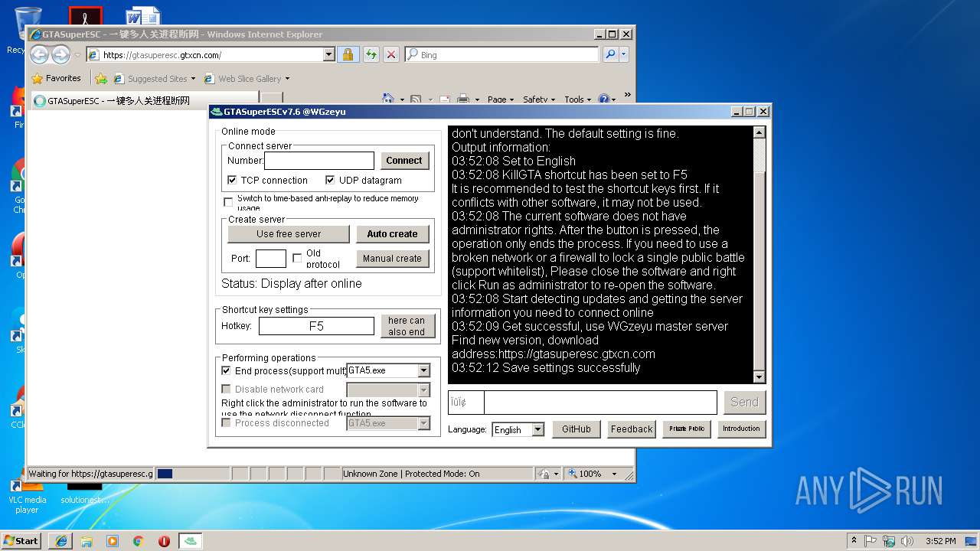980x551 pixels.
Task: Toggle the UDP datagram checkbox
Action: point(330,180)
